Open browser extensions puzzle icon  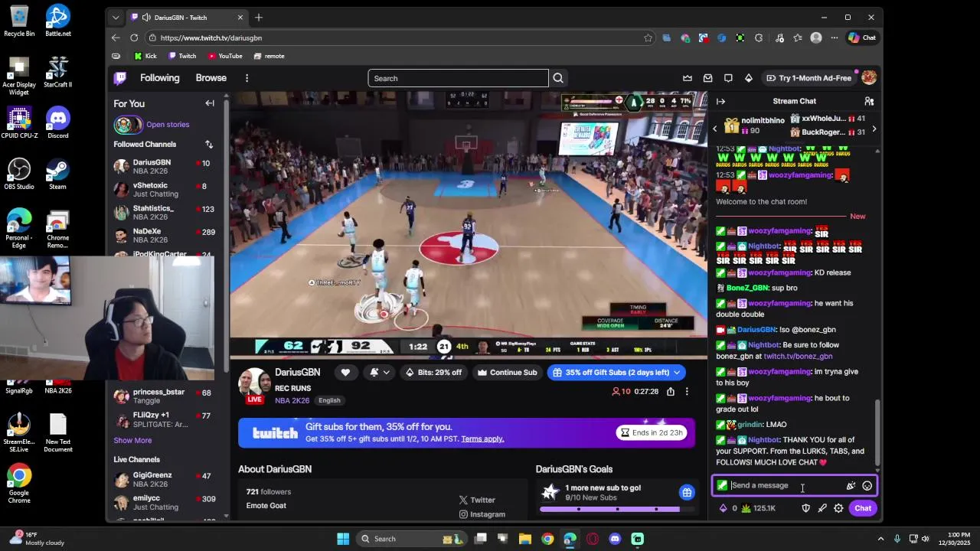pos(759,37)
